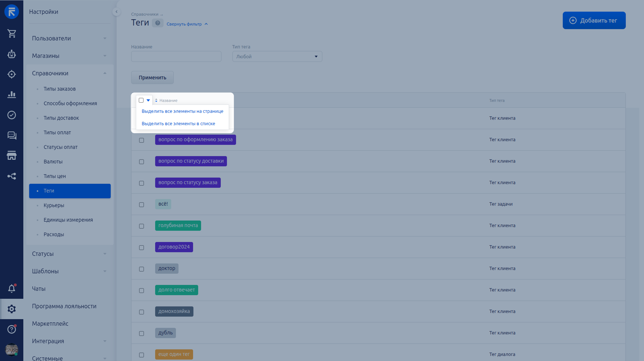644x361 pixels.
Task: Focus the 'Название' filter input field
Action: (176, 56)
